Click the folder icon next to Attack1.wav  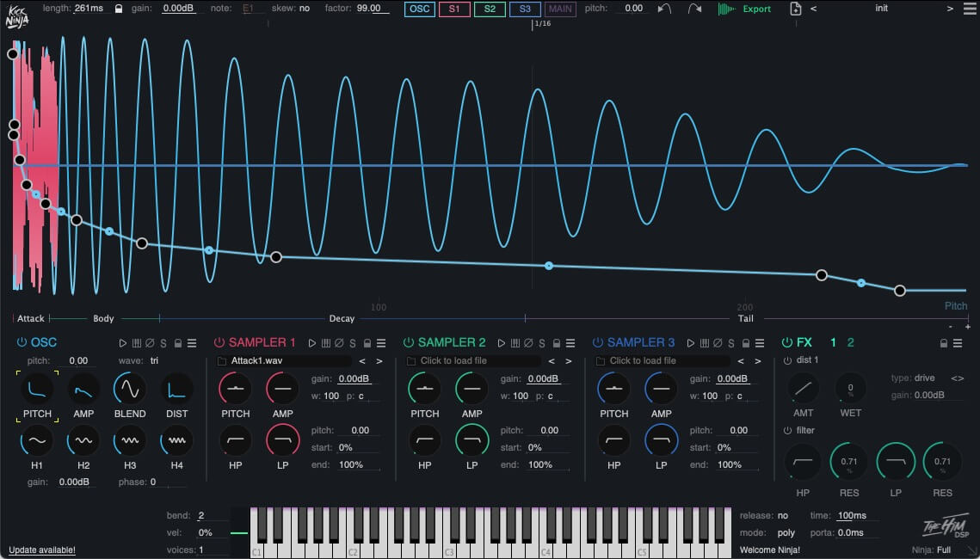coord(223,361)
